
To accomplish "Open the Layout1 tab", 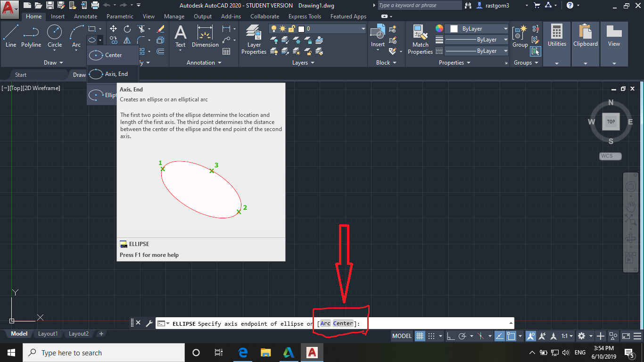I will click(x=48, y=334).
